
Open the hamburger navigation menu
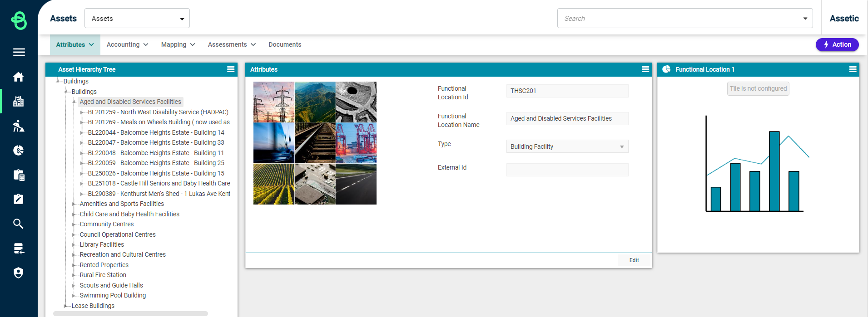point(19,52)
